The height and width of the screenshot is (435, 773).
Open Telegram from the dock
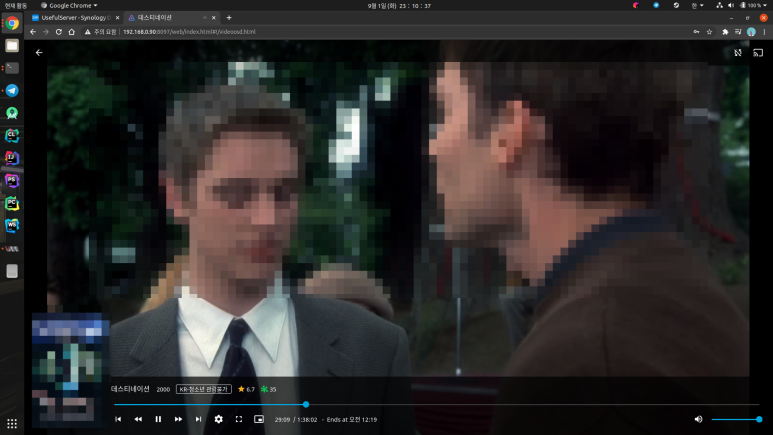pos(12,91)
